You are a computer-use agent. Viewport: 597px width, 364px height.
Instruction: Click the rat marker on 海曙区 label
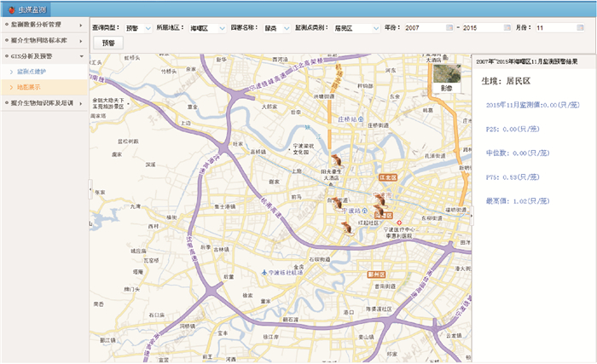click(379, 211)
